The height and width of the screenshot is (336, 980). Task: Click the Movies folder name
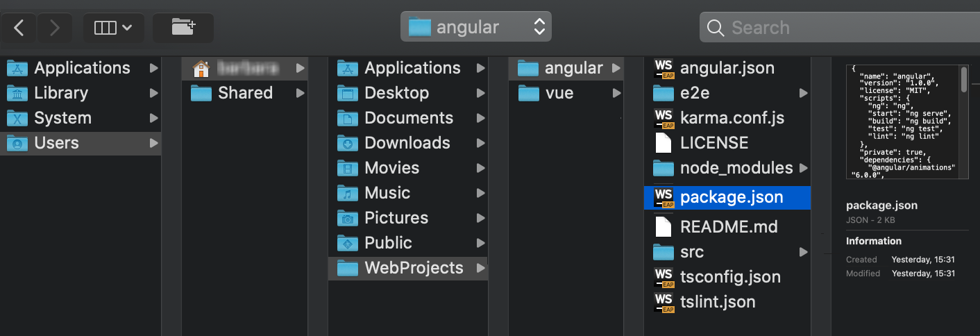(392, 168)
